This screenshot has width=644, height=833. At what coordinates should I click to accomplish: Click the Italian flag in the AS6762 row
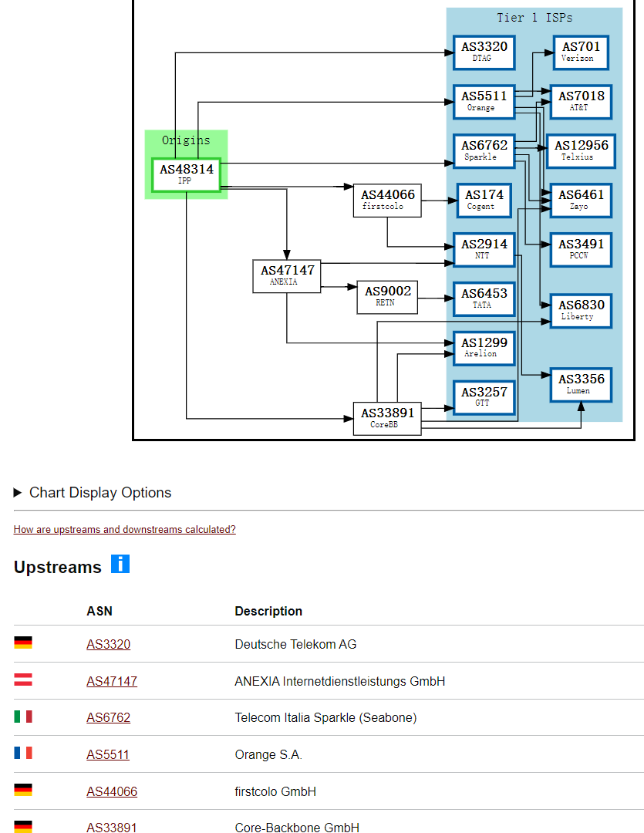23,717
